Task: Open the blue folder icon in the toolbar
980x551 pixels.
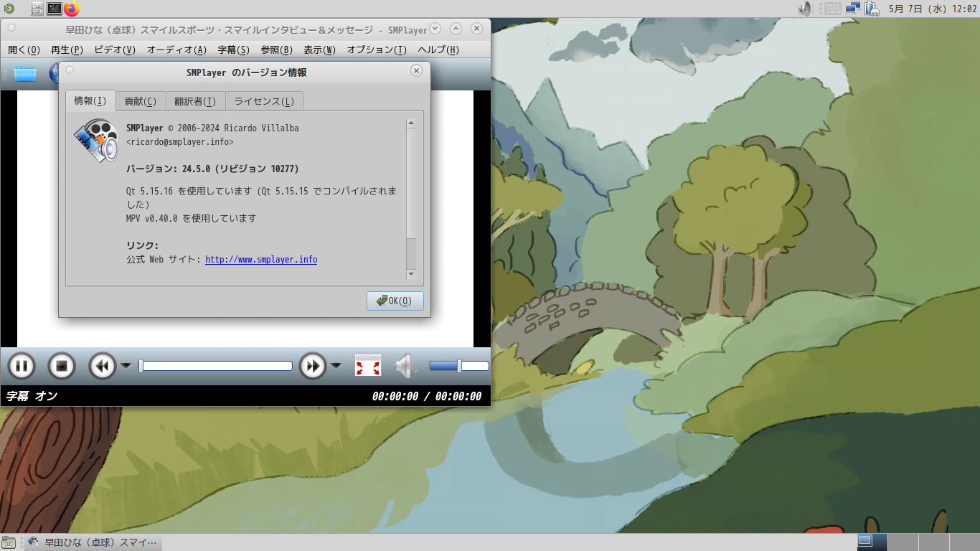Action: (25, 74)
